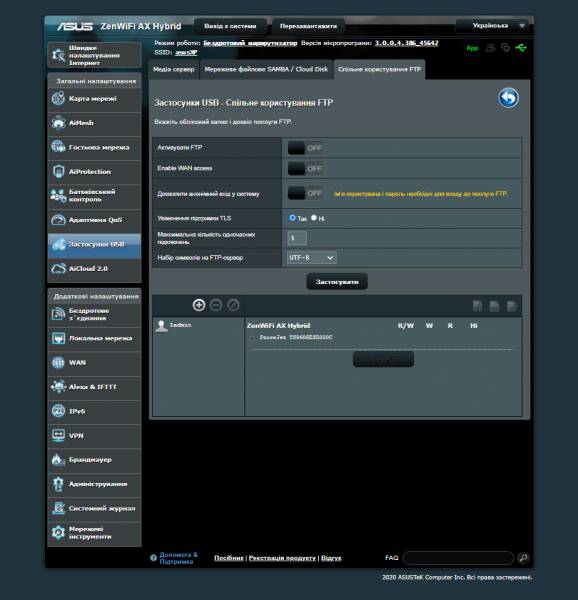
Task: Select the Hi radio button for TLS
Action: point(314,218)
